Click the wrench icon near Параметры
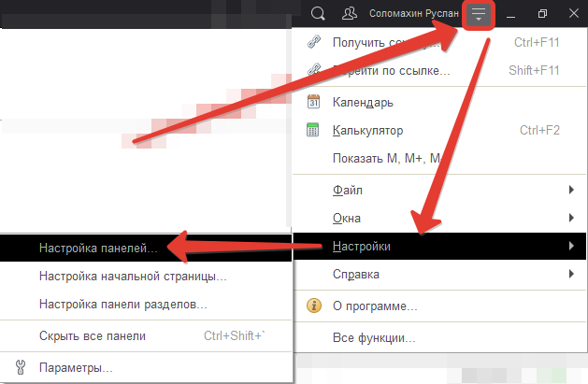 [x=21, y=367]
